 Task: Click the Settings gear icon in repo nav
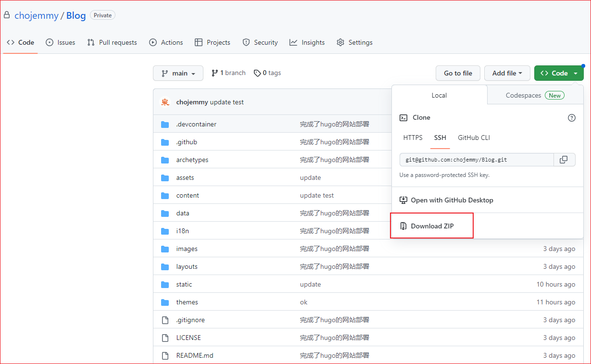(340, 42)
